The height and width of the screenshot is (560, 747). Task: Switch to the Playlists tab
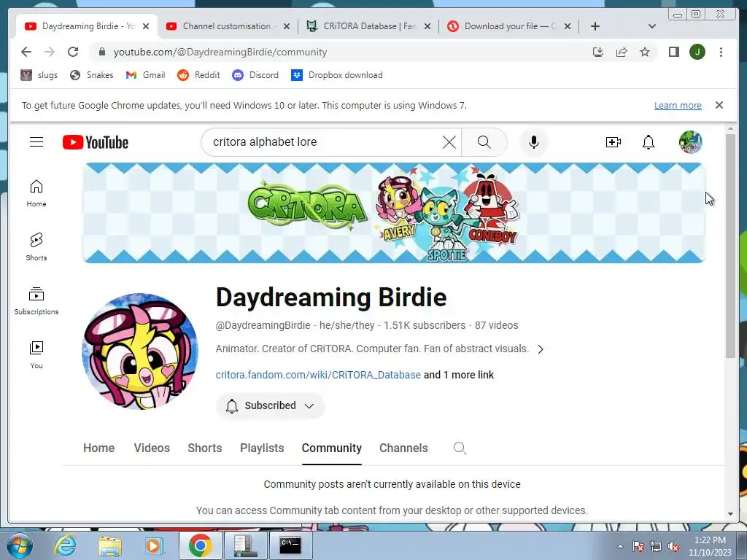click(x=262, y=448)
